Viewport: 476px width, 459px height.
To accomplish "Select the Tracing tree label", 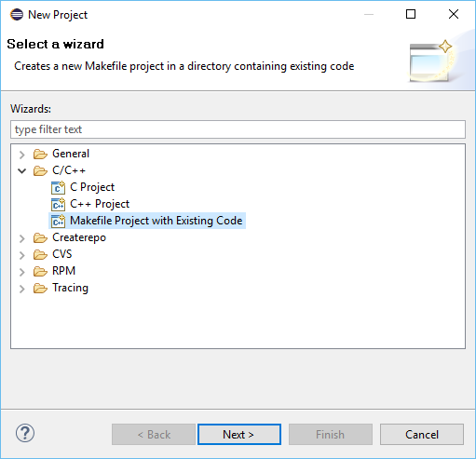I will tap(70, 288).
